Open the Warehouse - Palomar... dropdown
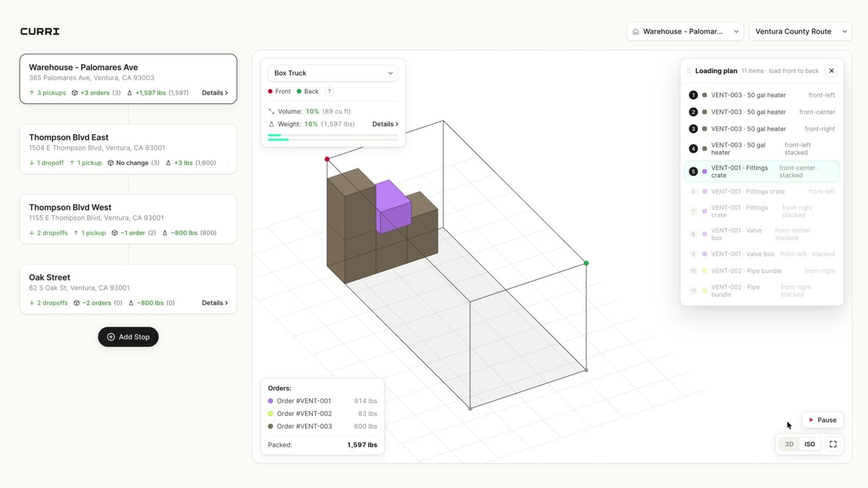868x488 pixels. (685, 31)
